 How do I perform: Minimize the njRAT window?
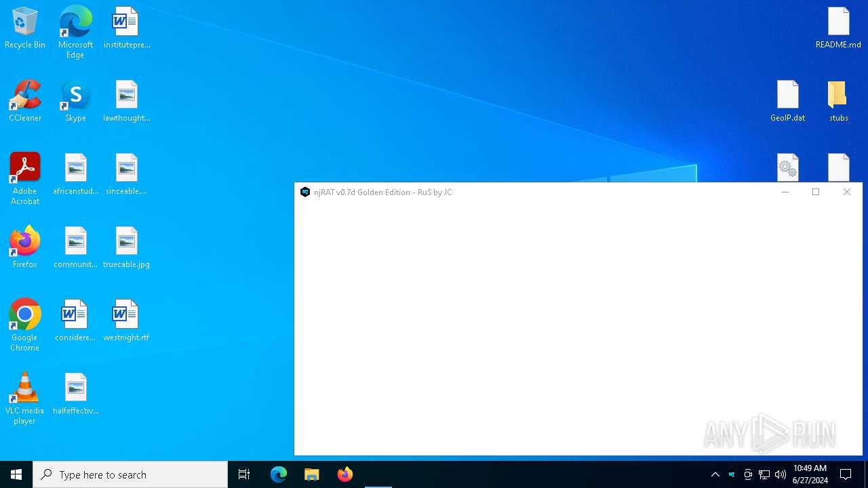click(x=785, y=192)
